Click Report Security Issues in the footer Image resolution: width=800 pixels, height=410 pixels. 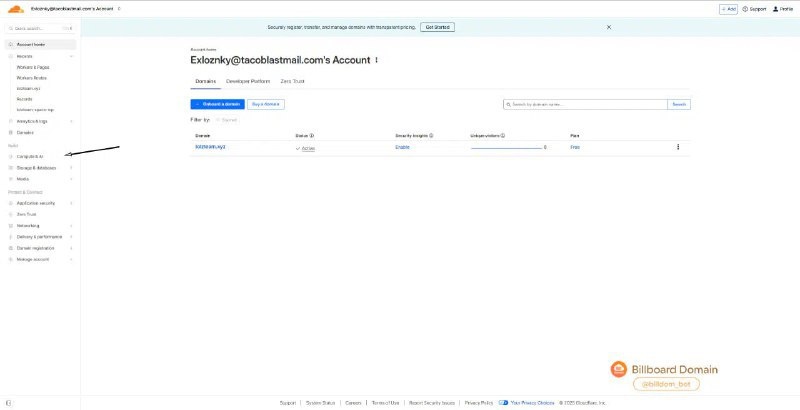[432, 403]
